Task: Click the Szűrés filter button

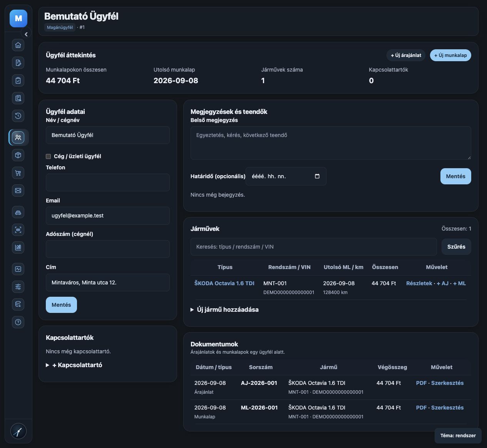Action: [x=456, y=247]
